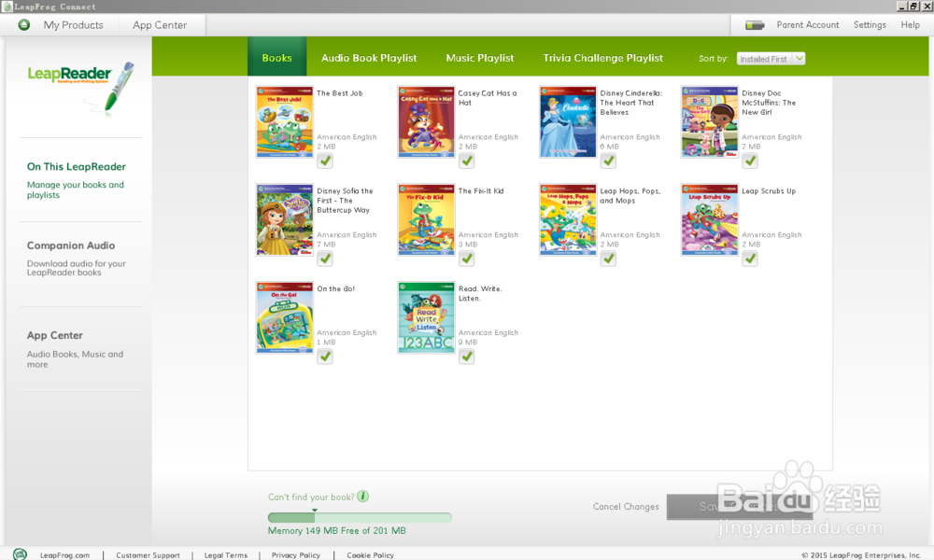Select the Leap Scrubs Up cover

(x=710, y=219)
